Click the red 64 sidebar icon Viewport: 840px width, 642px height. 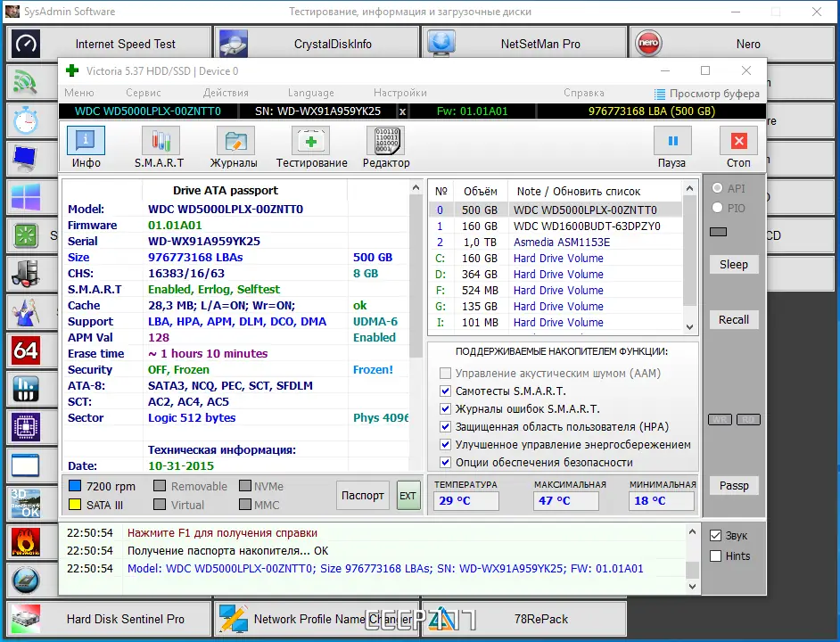tap(25, 350)
